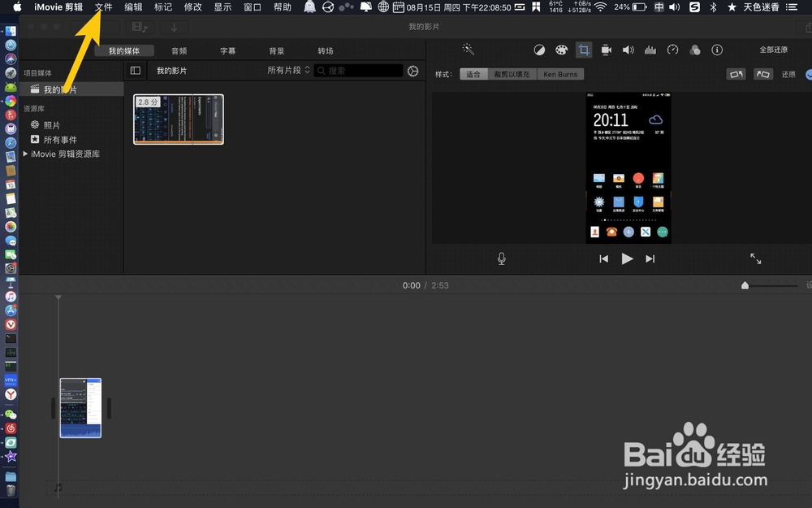Open the 窗口 menu
The height and width of the screenshot is (508, 812).
point(253,7)
